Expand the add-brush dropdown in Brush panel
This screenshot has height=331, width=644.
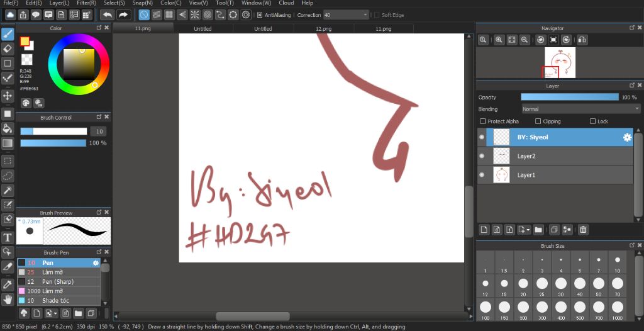pos(56,313)
